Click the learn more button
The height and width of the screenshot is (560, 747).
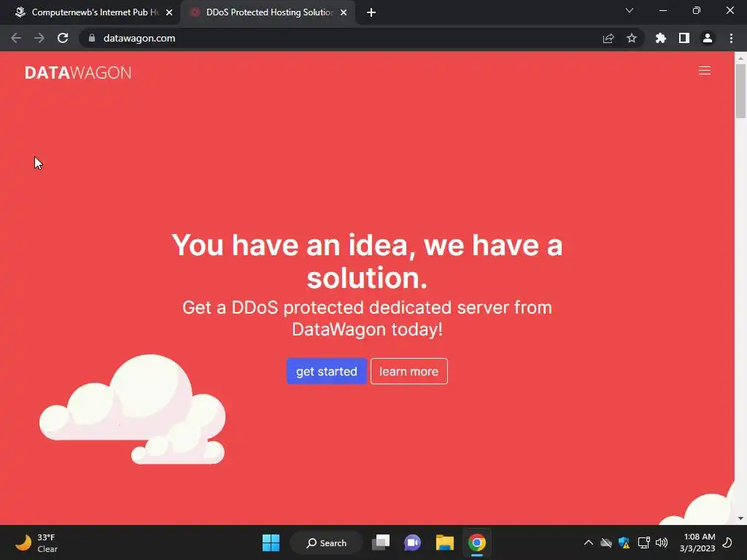pyautogui.click(x=409, y=371)
